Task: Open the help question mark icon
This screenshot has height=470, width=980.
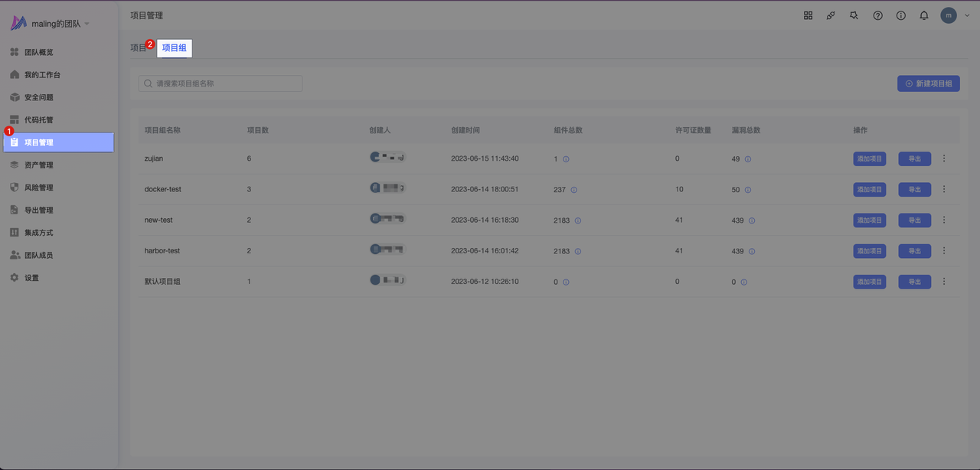Action: pyautogui.click(x=878, y=15)
